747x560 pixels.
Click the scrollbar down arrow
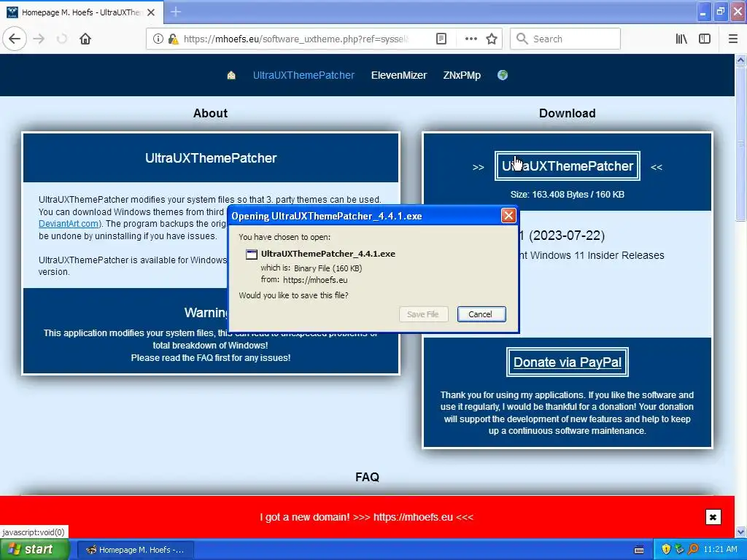tap(740, 532)
